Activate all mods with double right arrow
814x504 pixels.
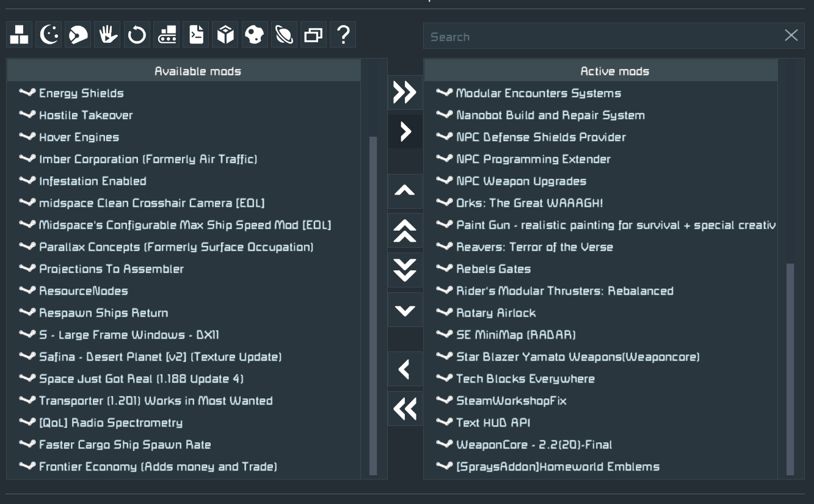pyautogui.click(x=405, y=93)
